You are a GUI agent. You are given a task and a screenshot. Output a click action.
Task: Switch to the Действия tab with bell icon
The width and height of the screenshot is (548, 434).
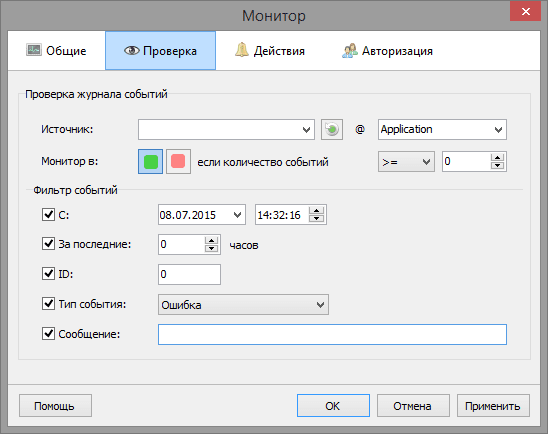(x=269, y=51)
